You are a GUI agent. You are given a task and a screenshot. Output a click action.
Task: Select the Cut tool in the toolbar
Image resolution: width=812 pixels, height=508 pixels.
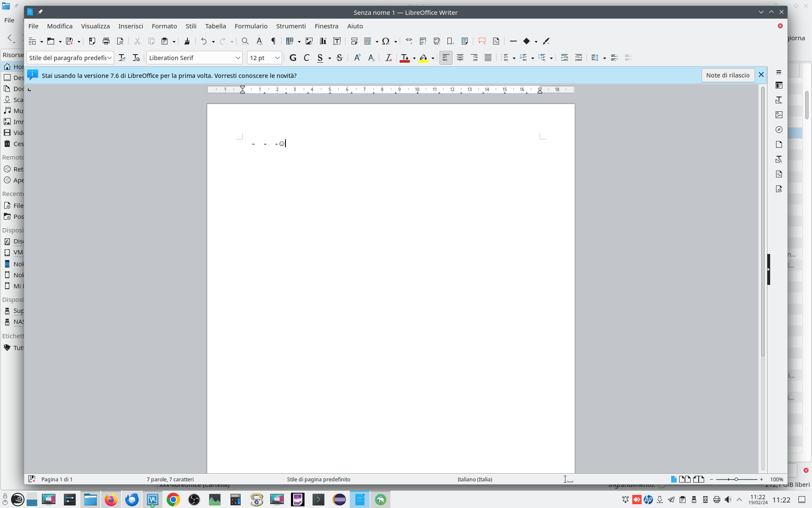tap(137, 41)
